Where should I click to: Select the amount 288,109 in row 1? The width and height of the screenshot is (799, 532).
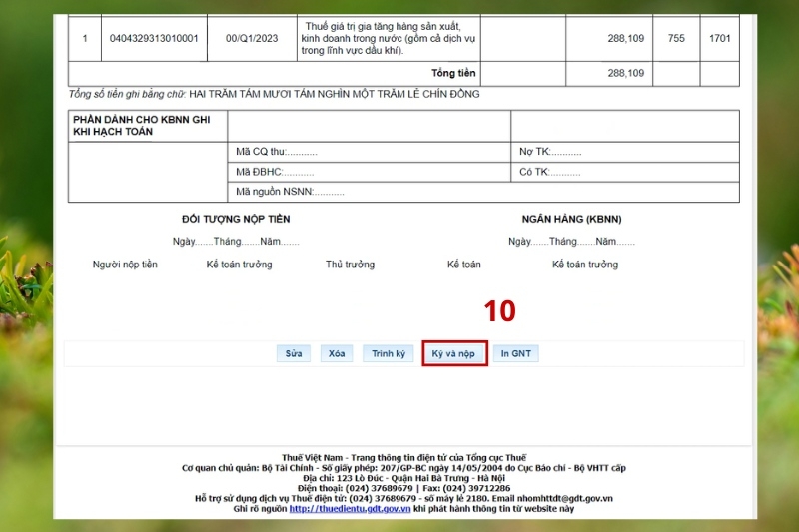(626, 38)
